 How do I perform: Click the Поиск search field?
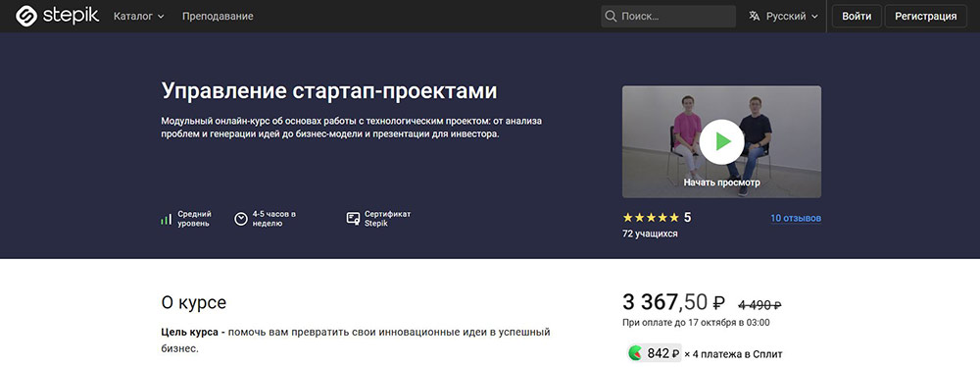[668, 17]
